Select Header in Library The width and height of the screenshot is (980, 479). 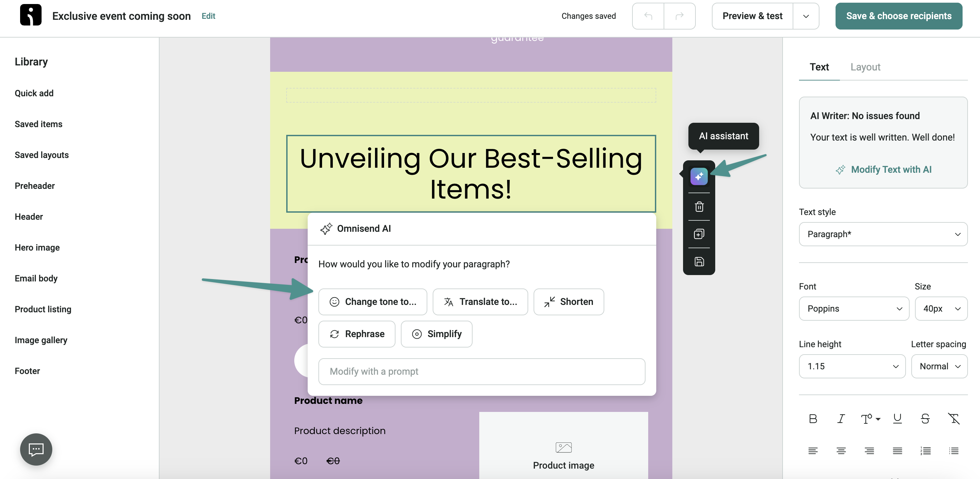pyautogui.click(x=29, y=217)
